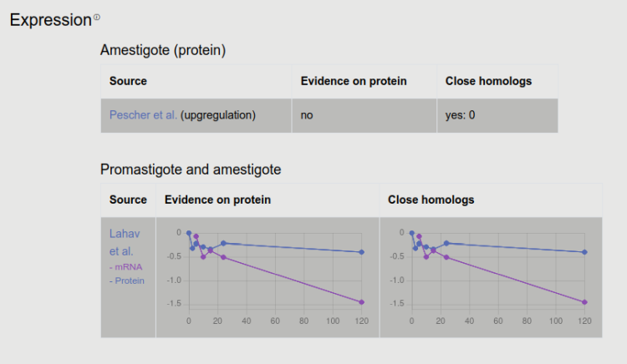Click the blue Protein legend label
The width and height of the screenshot is (627, 364).
(x=127, y=281)
